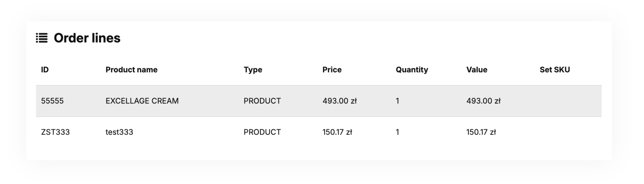Click the 493.00 zł value cell
644x184 pixels.
[x=483, y=101]
